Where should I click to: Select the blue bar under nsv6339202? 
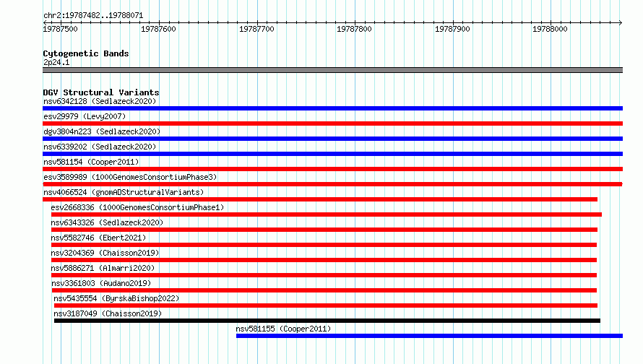[x=332, y=154]
